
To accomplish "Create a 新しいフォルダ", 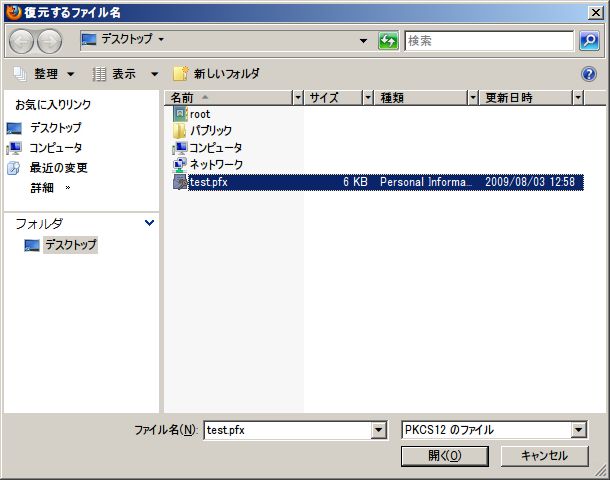I will pos(217,74).
